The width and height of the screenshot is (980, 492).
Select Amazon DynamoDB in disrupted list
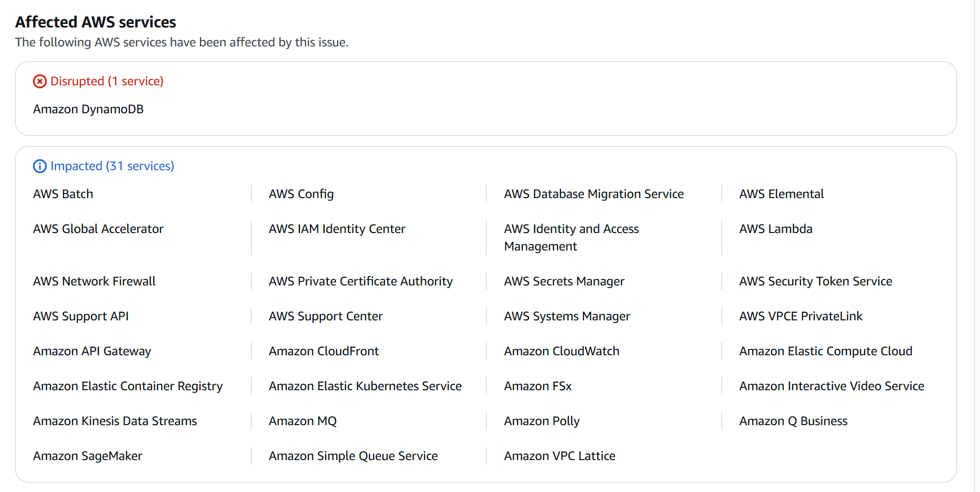[x=88, y=109]
